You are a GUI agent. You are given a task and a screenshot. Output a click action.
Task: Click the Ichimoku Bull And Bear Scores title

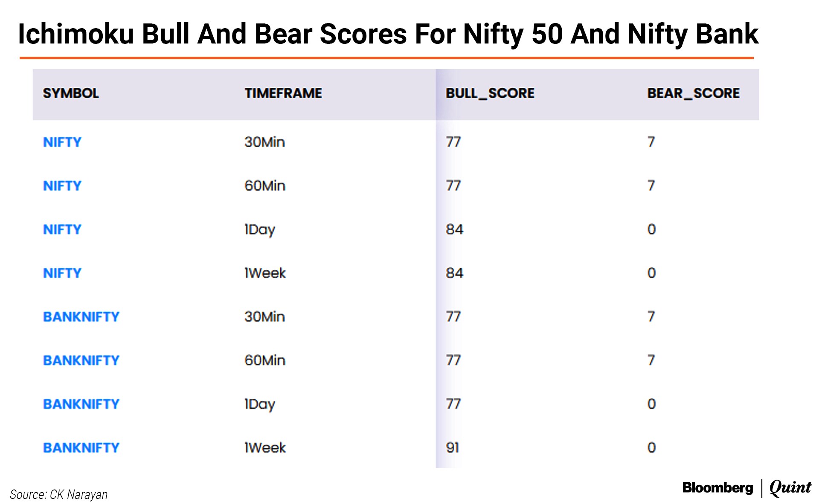[x=388, y=34]
